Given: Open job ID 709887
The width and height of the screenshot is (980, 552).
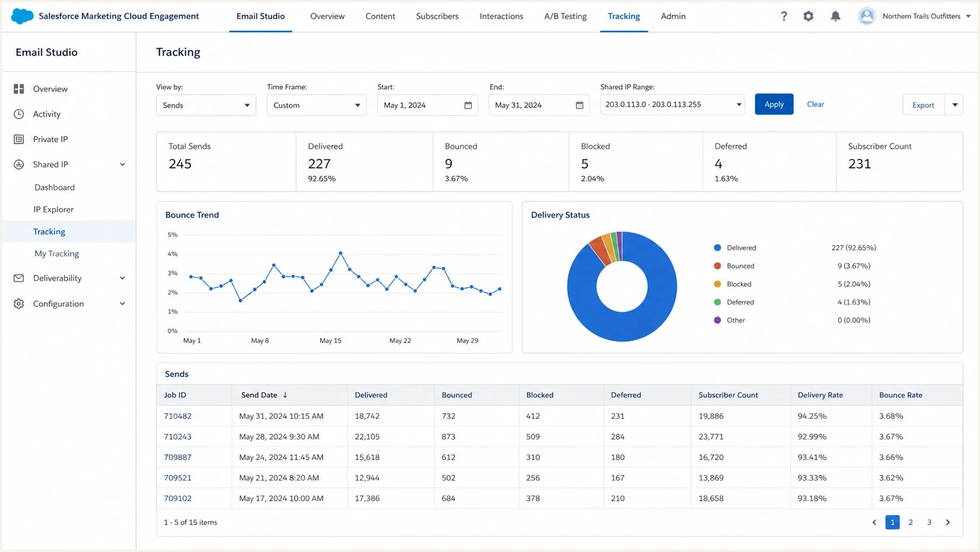Looking at the screenshot, I should coord(178,457).
